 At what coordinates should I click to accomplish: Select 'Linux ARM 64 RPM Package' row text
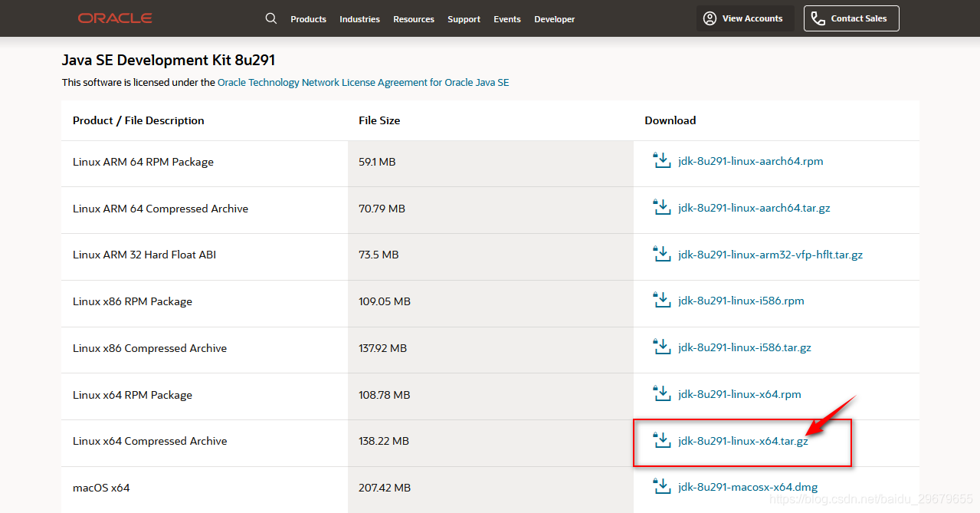pyautogui.click(x=143, y=162)
